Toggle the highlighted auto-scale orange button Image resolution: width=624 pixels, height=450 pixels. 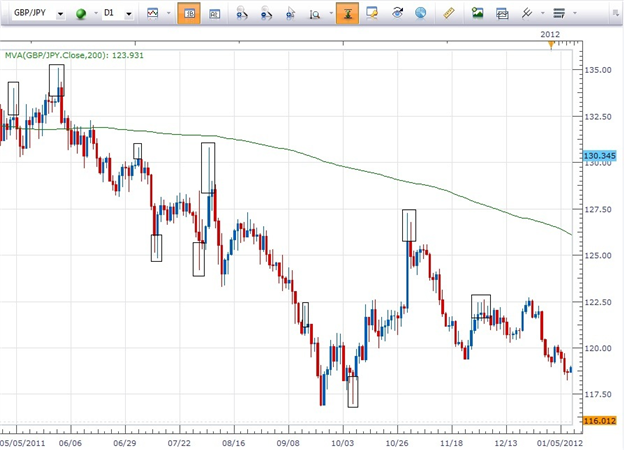point(347,13)
